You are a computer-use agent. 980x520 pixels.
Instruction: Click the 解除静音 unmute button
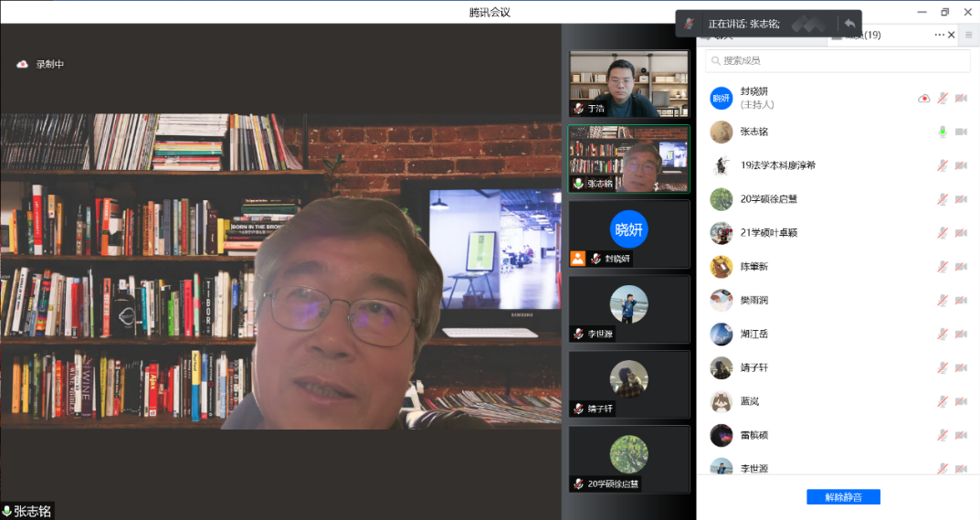pos(843,497)
